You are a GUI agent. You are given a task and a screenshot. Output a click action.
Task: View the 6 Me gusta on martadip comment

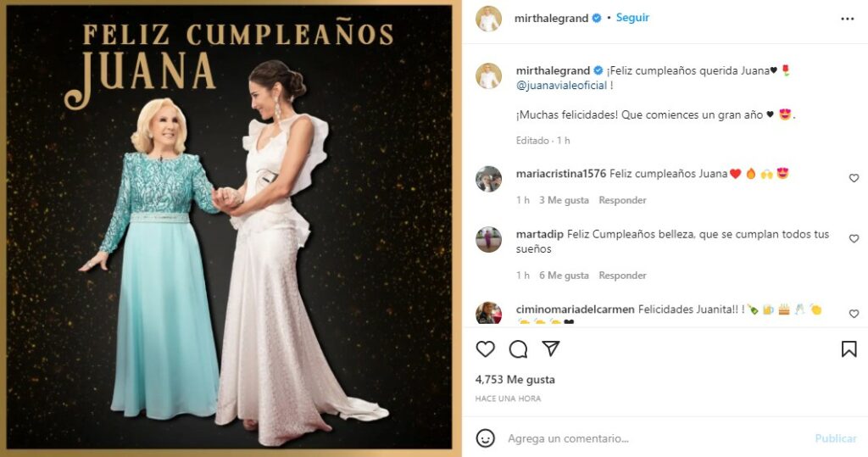pyautogui.click(x=564, y=276)
